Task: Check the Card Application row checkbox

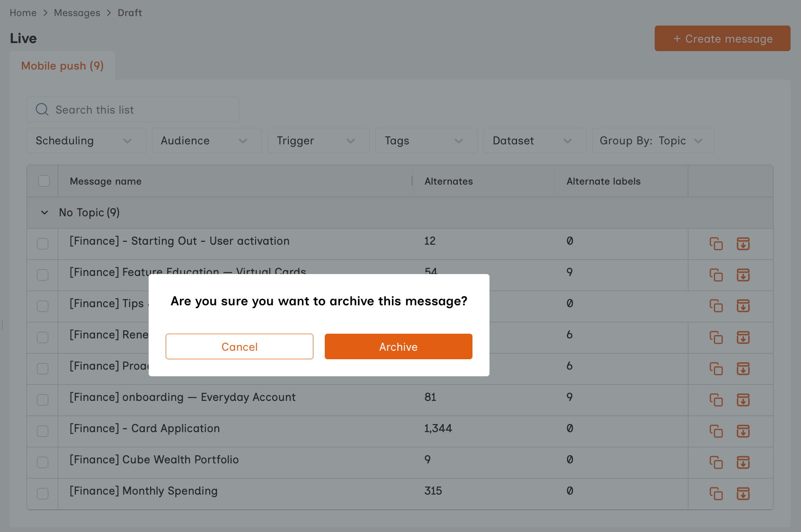Action: coord(43,431)
